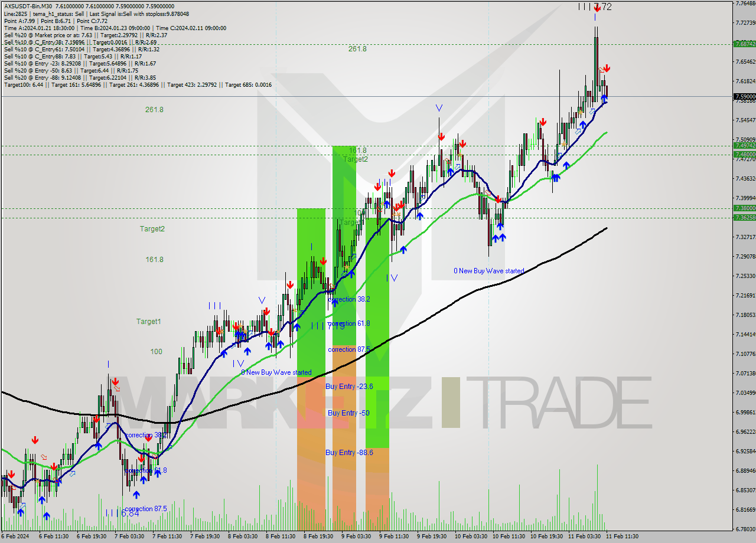Click the 9 Feb 19:30 time axis label

pyautogui.click(x=431, y=537)
